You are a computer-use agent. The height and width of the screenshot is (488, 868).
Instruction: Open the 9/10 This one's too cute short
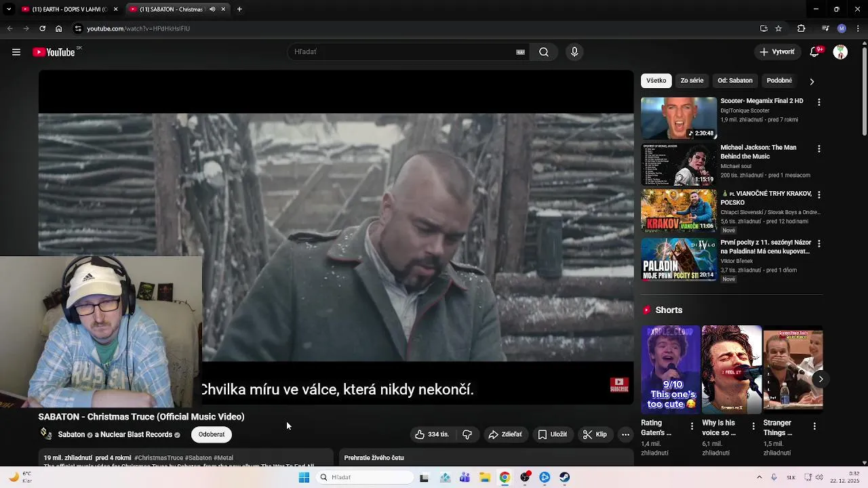pyautogui.click(x=671, y=369)
